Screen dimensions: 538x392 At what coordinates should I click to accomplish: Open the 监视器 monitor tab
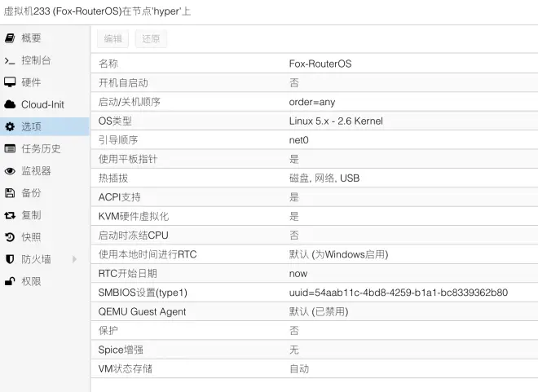click(45, 171)
